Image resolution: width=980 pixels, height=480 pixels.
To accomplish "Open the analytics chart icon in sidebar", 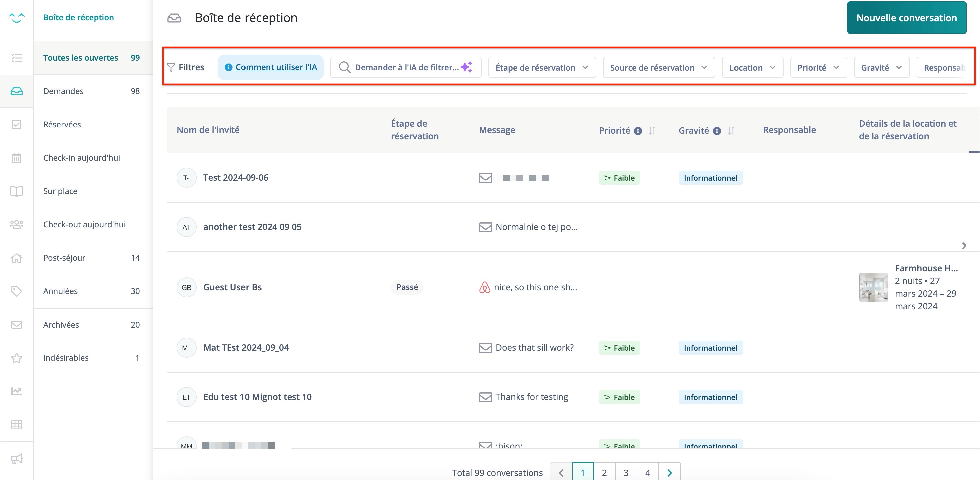I will coord(16,391).
